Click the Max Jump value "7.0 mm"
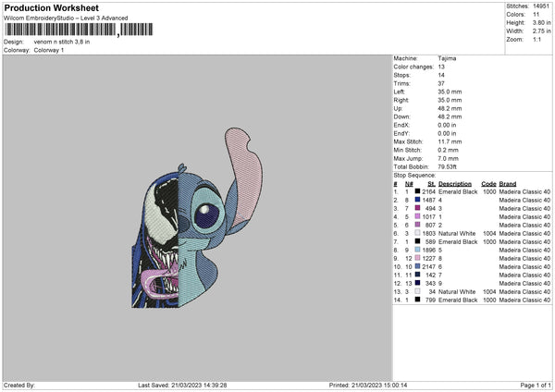The image size is (555, 392). (x=449, y=158)
